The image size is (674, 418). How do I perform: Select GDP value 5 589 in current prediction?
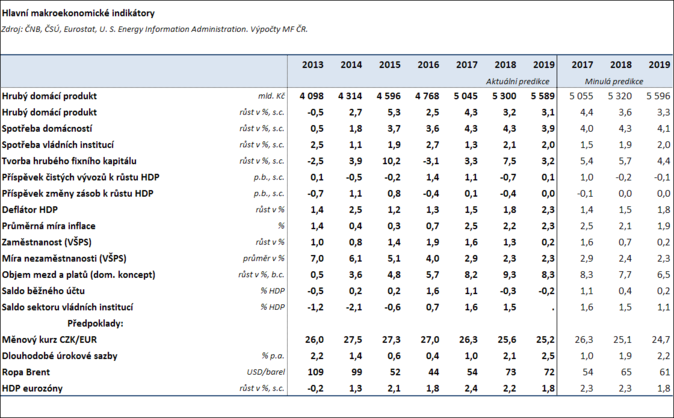[x=543, y=96]
